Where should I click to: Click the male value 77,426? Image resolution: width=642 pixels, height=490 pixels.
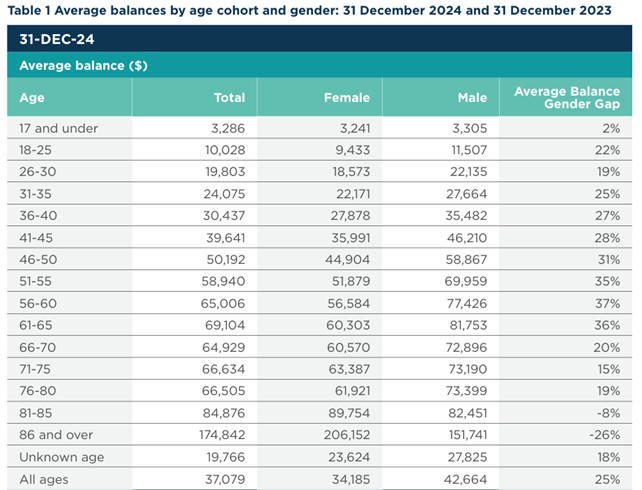click(467, 303)
